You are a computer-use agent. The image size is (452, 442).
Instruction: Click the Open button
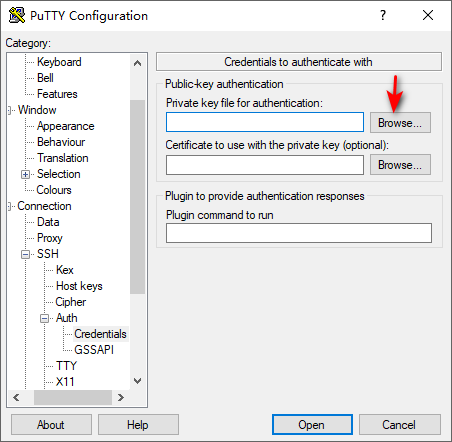(x=312, y=425)
